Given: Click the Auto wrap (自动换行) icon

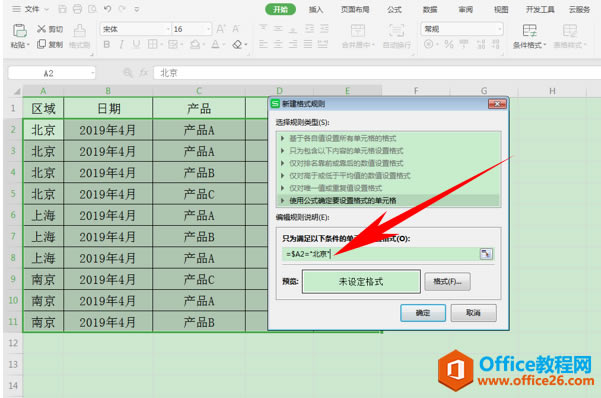Looking at the screenshot, I should point(396,31).
